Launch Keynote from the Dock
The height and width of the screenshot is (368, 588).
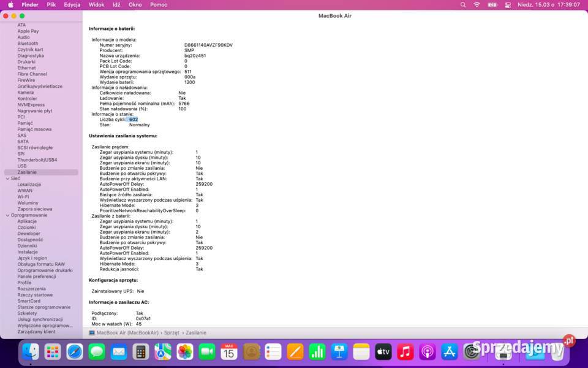[x=339, y=352]
